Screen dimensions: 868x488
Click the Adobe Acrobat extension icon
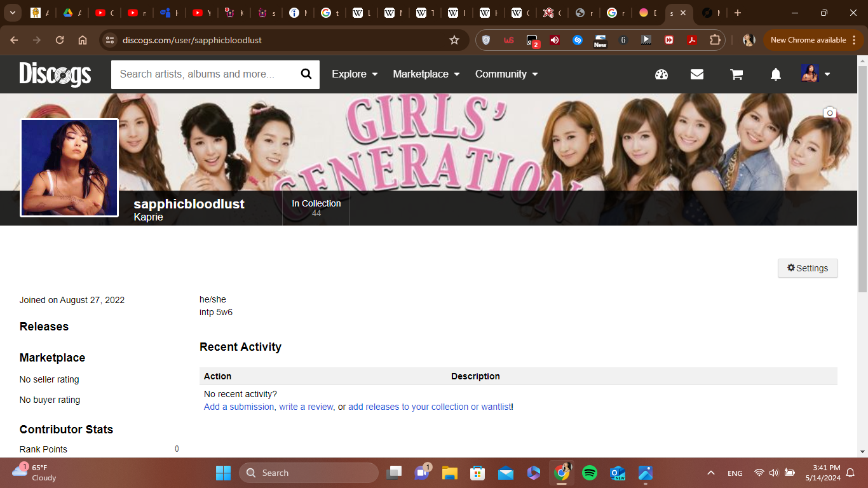(692, 40)
